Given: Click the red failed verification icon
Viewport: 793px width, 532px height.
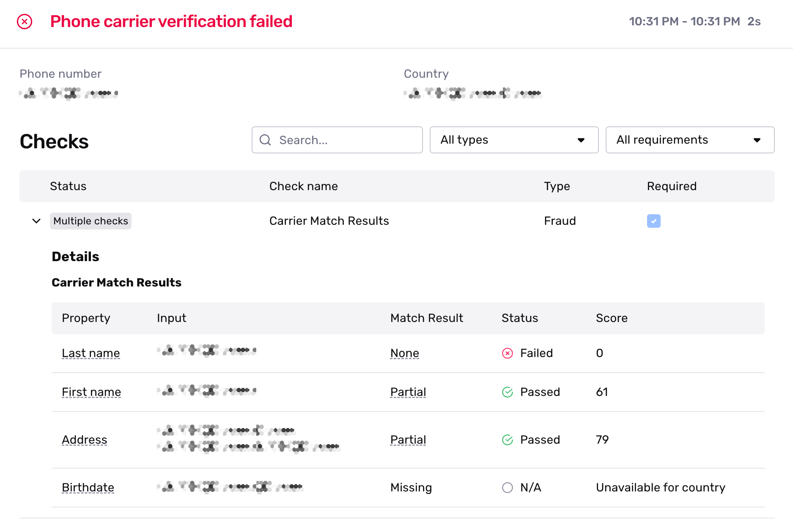Looking at the screenshot, I should tap(25, 22).
